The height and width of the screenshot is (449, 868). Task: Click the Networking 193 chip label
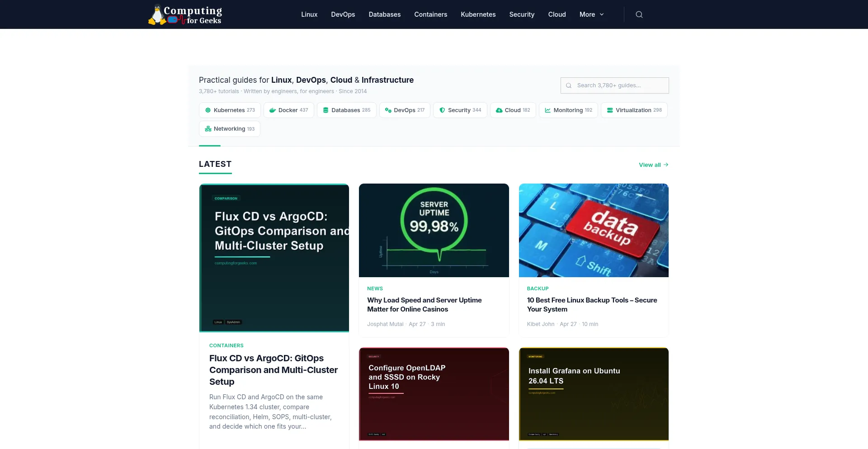pos(229,129)
